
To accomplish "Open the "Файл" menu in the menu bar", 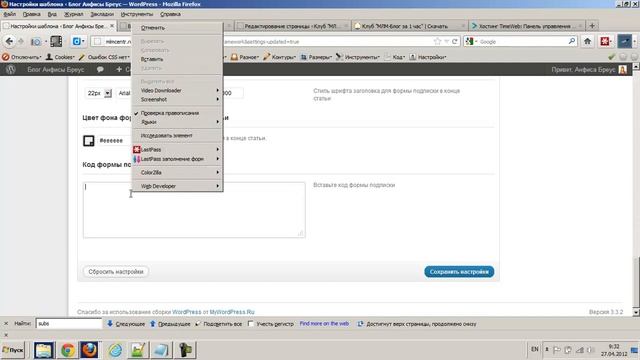I will (x=10, y=14).
